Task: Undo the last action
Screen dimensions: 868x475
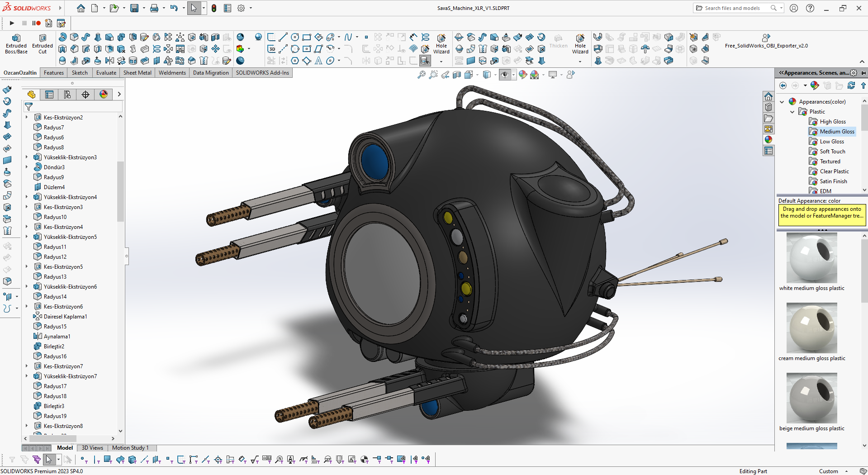Action: tap(174, 8)
